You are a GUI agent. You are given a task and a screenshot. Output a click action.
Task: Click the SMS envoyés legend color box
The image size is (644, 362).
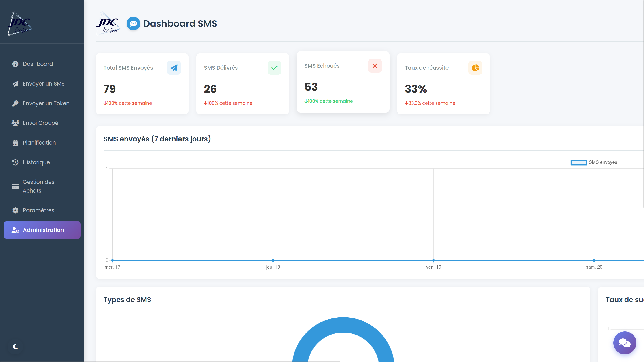point(578,163)
